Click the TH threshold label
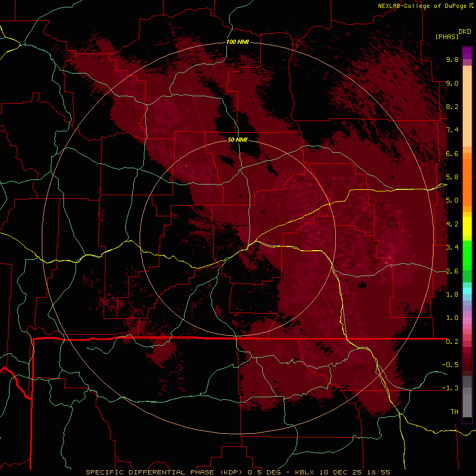 (x=454, y=412)
